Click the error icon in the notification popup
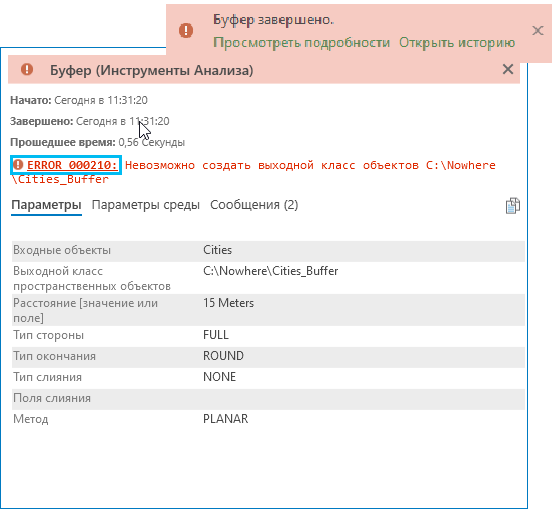The image size is (553, 509). pyautogui.click(x=186, y=30)
